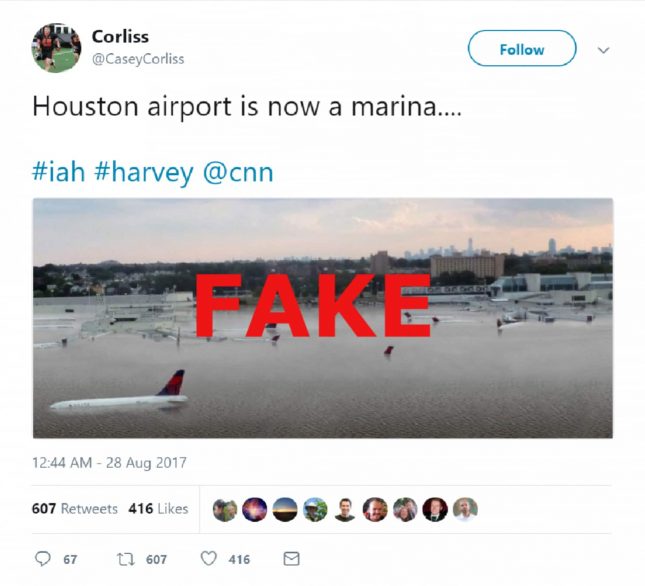Open the #iah hashtag
The height and width of the screenshot is (586, 645).
[x=58, y=172]
